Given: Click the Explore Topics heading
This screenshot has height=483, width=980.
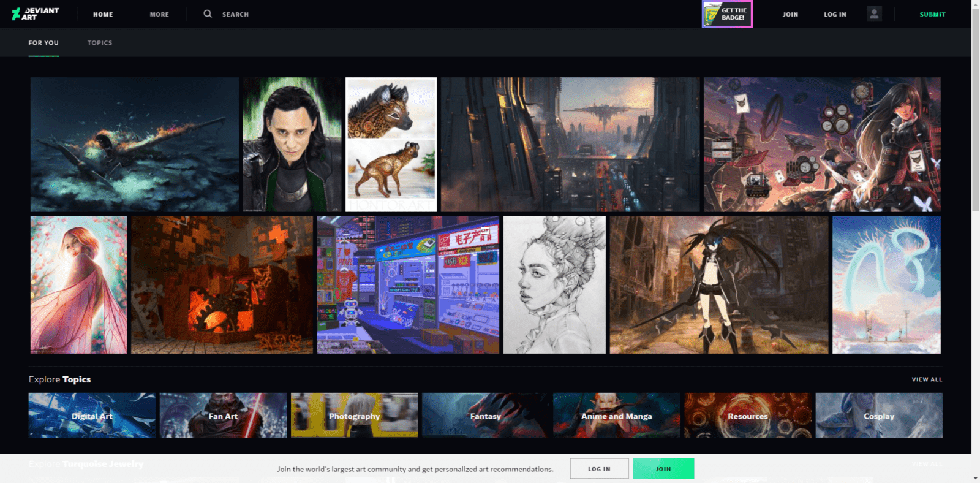Looking at the screenshot, I should [x=60, y=379].
